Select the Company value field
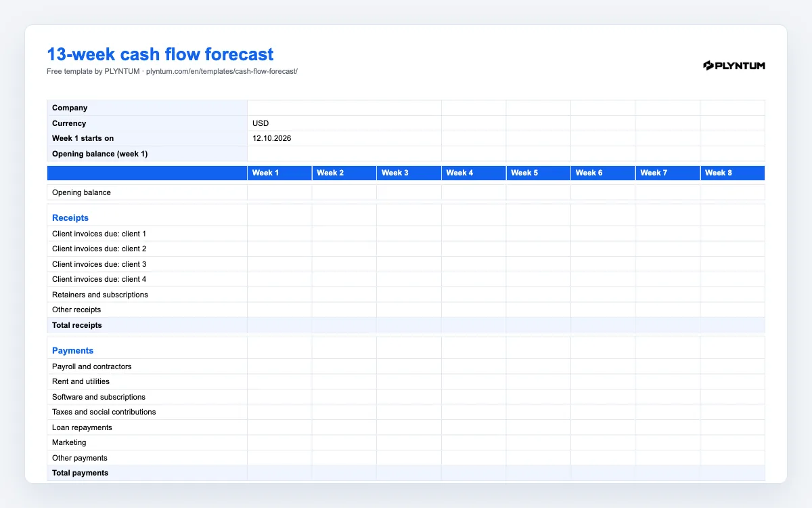This screenshot has height=508, width=812. pos(344,108)
